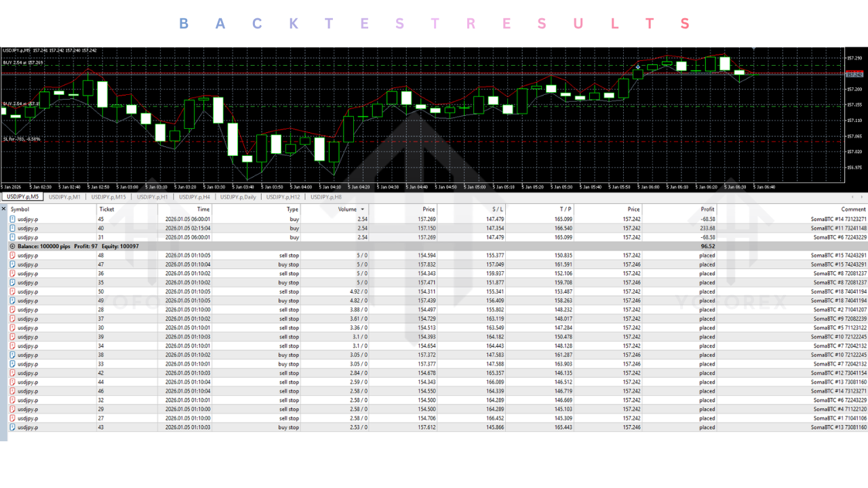The image size is (868, 488).
Task: Sort by the Time column header
Action: [203, 209]
